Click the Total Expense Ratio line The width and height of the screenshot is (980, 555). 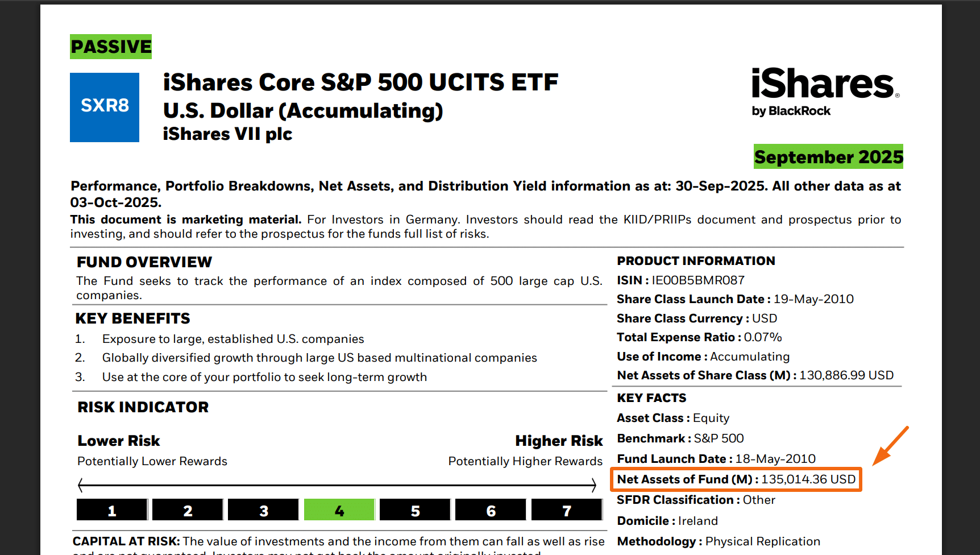[x=699, y=337]
